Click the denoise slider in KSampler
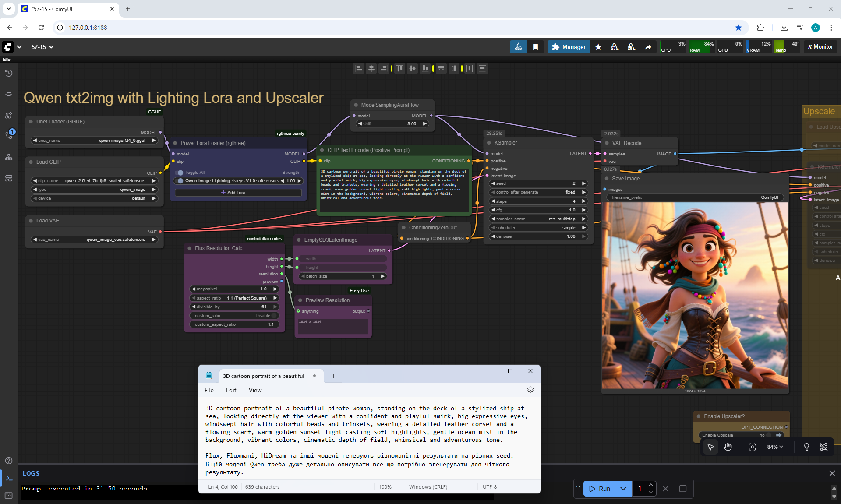Viewport: 841px width, 504px height. (538, 236)
